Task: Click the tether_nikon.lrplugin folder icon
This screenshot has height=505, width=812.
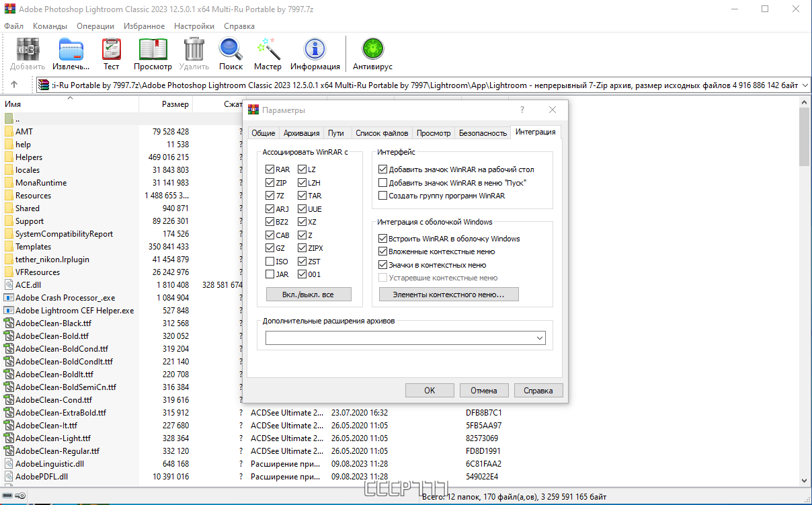Action: pyautogui.click(x=9, y=259)
